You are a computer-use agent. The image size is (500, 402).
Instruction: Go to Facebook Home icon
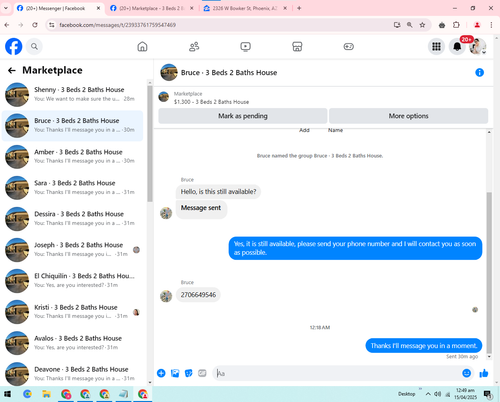point(142,47)
